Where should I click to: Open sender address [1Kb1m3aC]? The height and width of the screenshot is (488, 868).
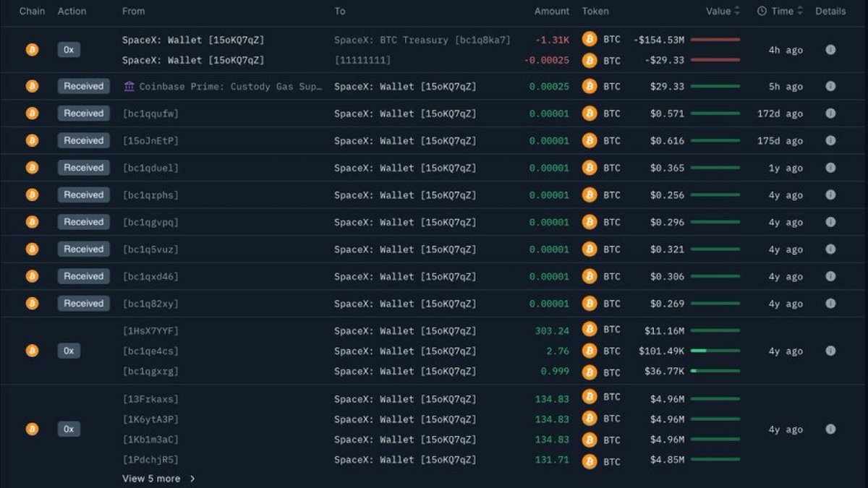tap(150, 439)
